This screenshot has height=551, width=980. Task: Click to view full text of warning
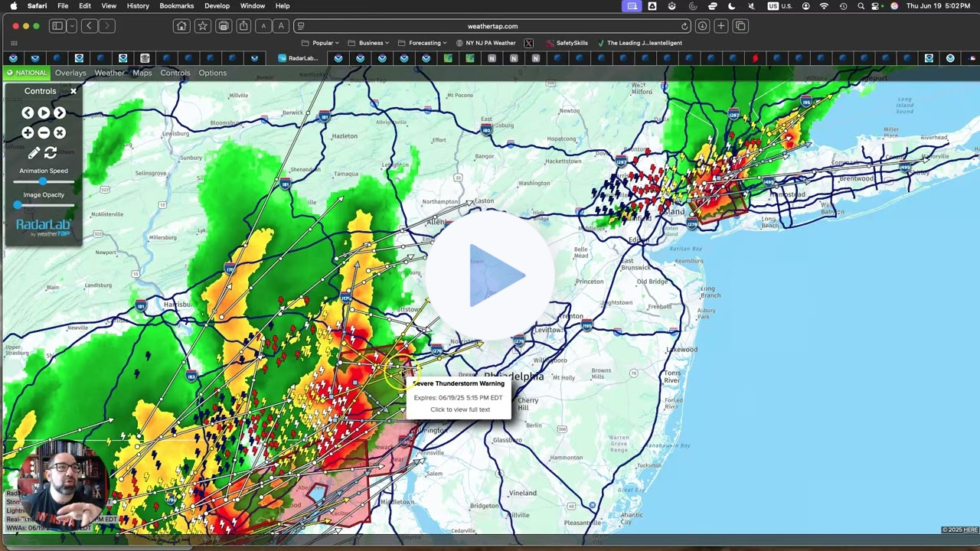[460, 409]
